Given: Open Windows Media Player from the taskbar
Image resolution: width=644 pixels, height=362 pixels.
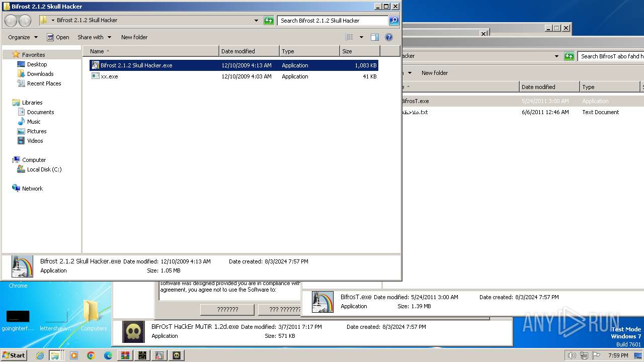Looking at the screenshot, I should click(x=73, y=355).
